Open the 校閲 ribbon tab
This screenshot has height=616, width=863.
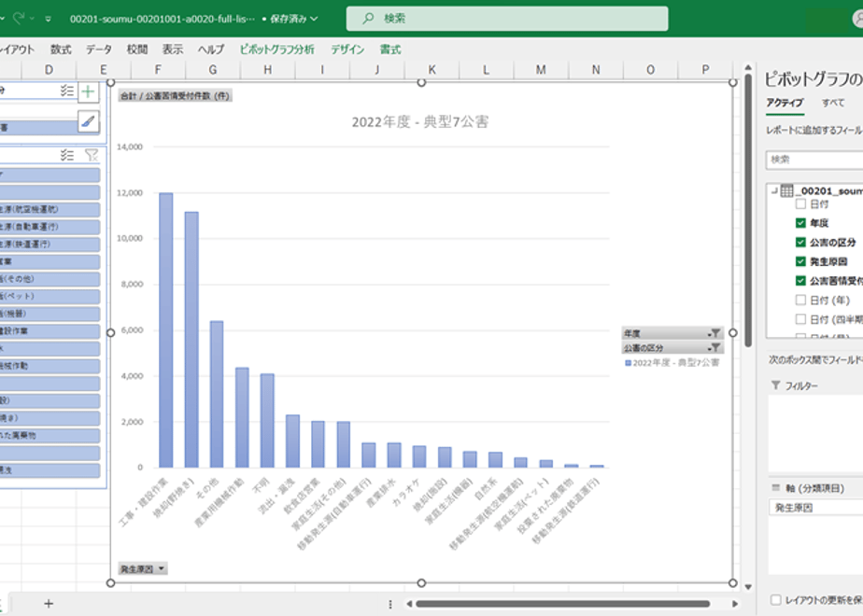pyautogui.click(x=137, y=49)
